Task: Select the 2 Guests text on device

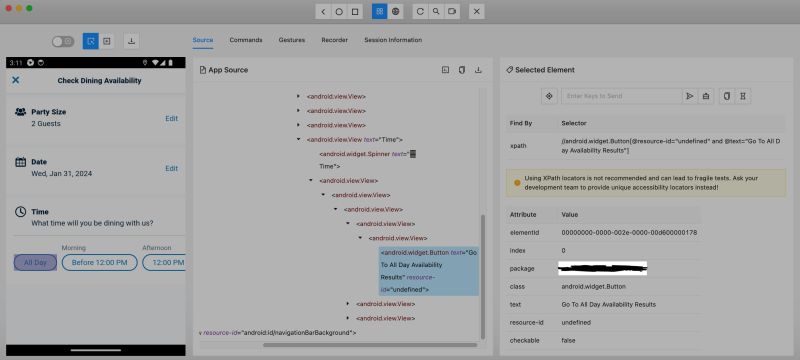Action: (x=46, y=124)
